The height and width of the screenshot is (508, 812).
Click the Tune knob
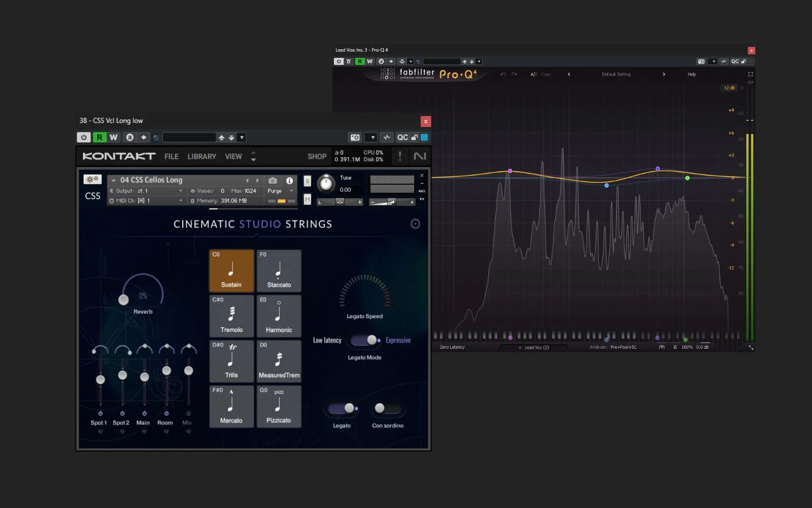tap(326, 183)
